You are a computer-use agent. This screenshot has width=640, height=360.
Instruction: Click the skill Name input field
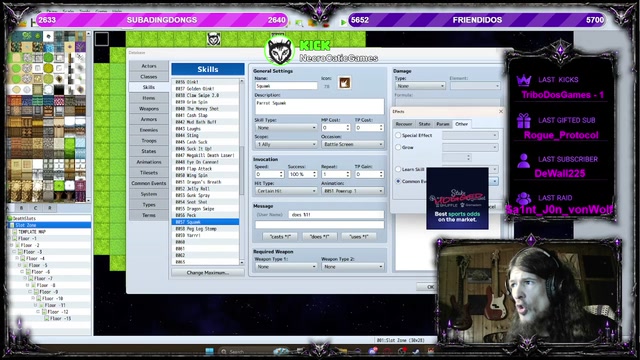[286, 86]
